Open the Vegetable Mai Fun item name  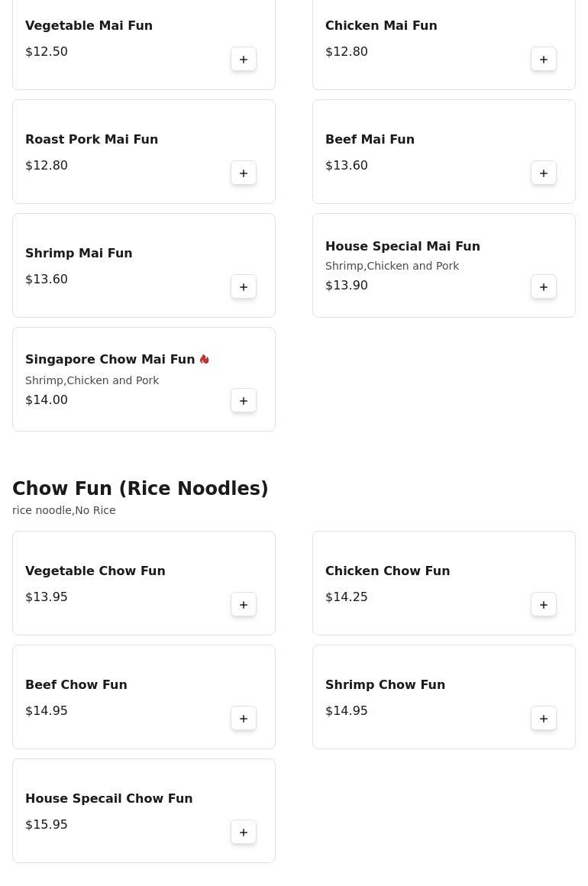[89, 25]
